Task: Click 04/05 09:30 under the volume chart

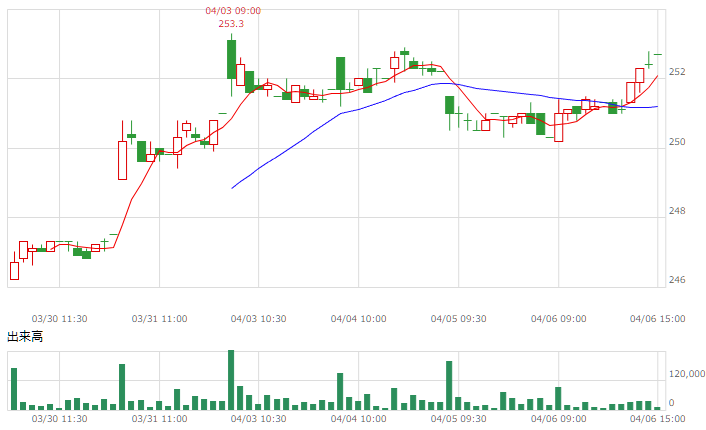Action: pos(458,419)
